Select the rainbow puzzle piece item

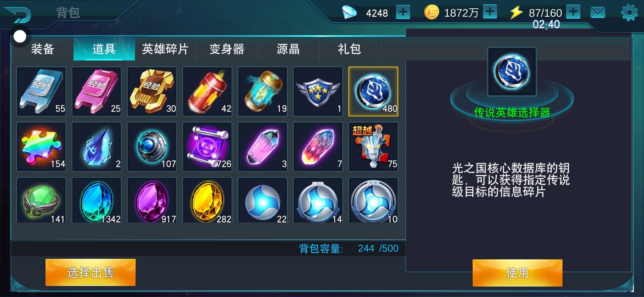coord(41,147)
